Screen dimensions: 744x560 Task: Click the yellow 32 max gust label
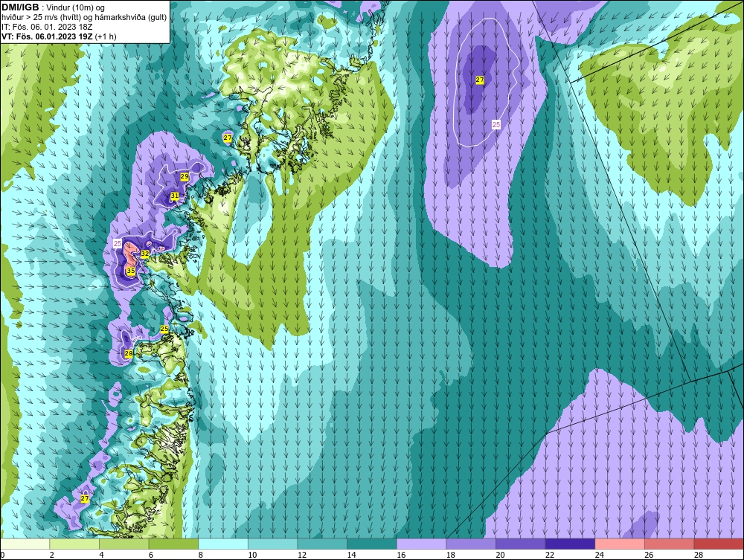pos(145,254)
